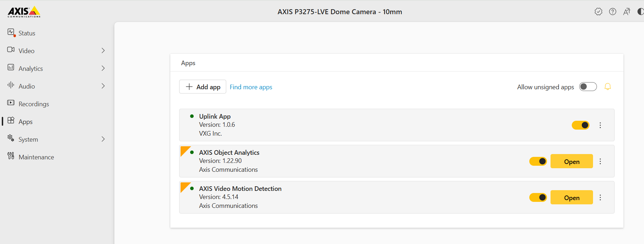Toggle the light/dark contrast theme icon

pyautogui.click(x=640, y=12)
